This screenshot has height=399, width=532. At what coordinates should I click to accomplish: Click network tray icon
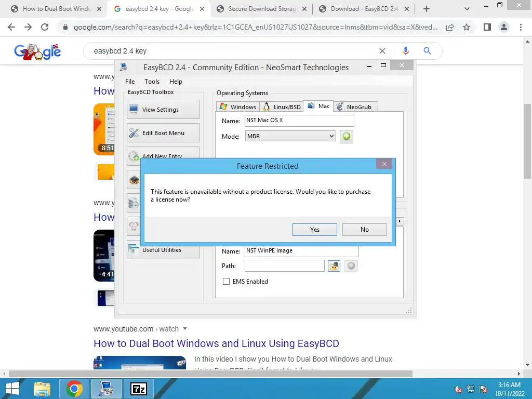(471, 389)
